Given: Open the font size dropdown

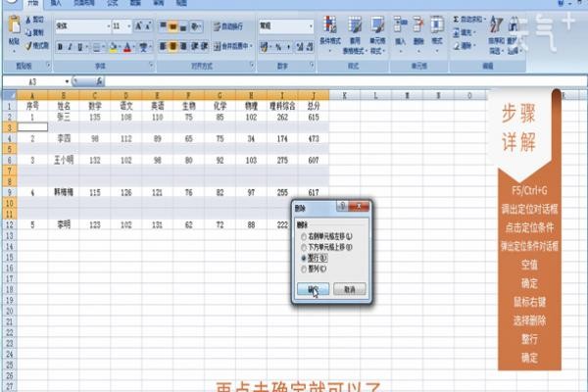Looking at the screenshot, I should 129,26.
